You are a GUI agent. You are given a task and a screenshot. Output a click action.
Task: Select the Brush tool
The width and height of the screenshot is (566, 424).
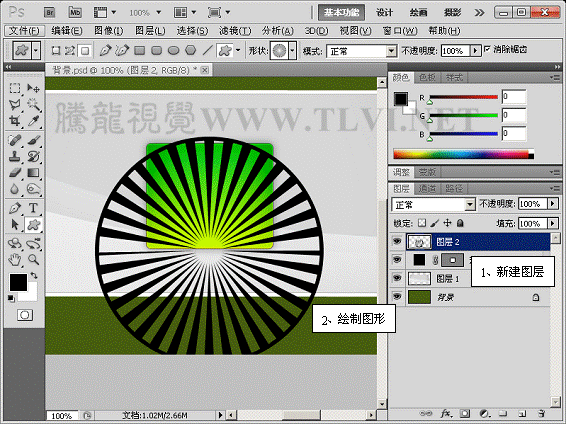33,140
